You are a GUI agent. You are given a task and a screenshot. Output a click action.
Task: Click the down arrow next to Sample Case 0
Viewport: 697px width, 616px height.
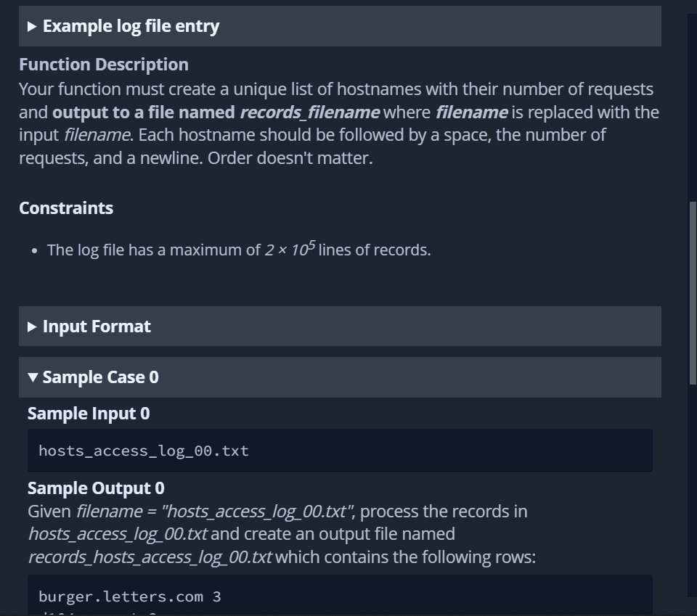(x=33, y=377)
